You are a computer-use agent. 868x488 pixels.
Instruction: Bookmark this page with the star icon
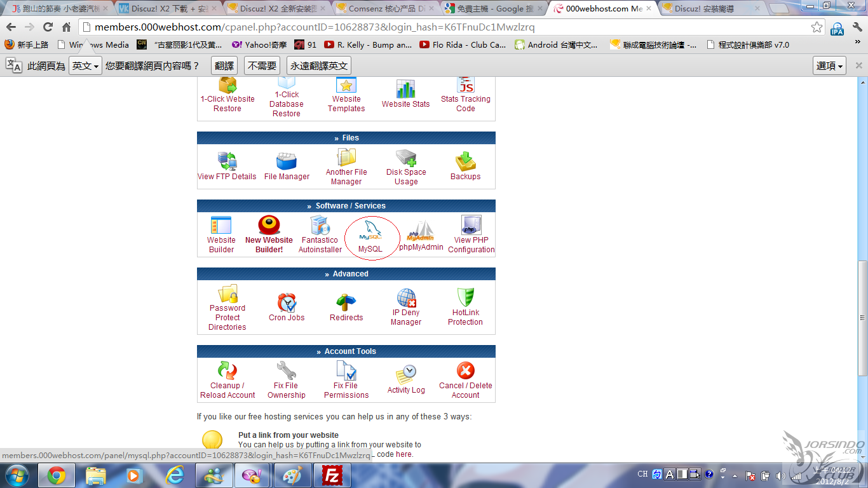(817, 27)
